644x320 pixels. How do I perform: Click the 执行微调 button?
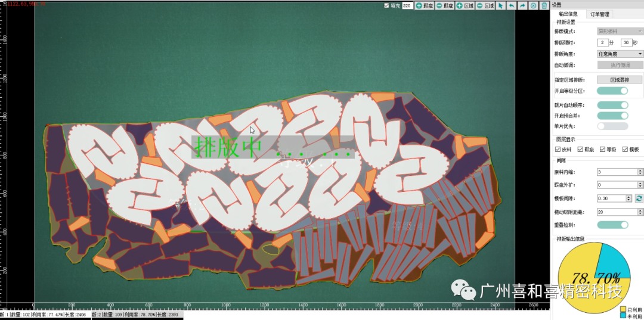coord(620,65)
